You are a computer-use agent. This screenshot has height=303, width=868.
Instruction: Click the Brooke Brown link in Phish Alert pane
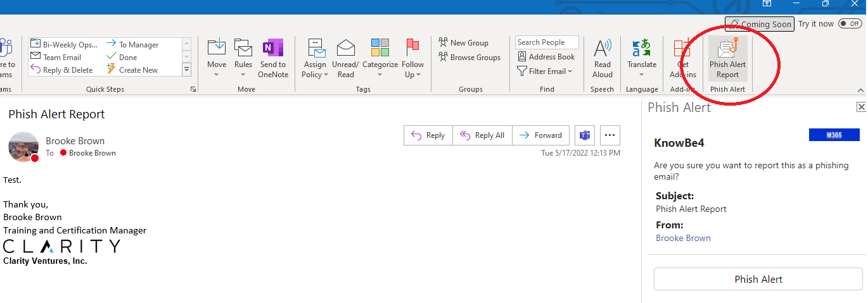point(683,238)
